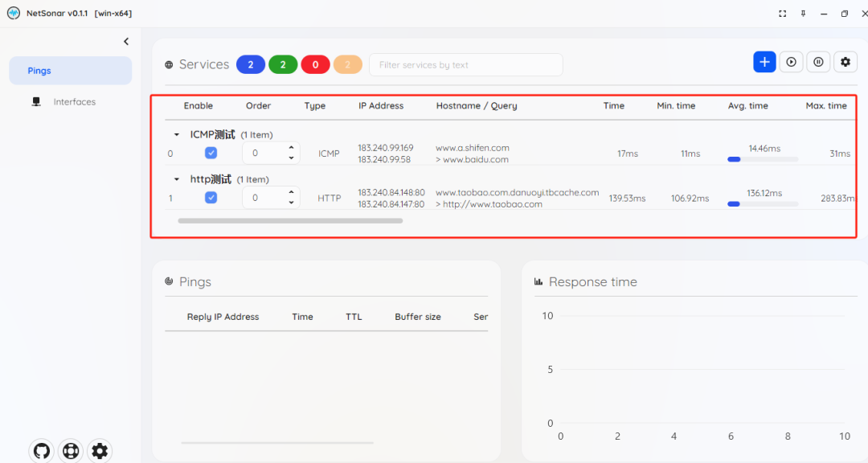The width and height of the screenshot is (868, 463).
Task: Click the services table horizontal scrollbar
Action: click(x=290, y=221)
